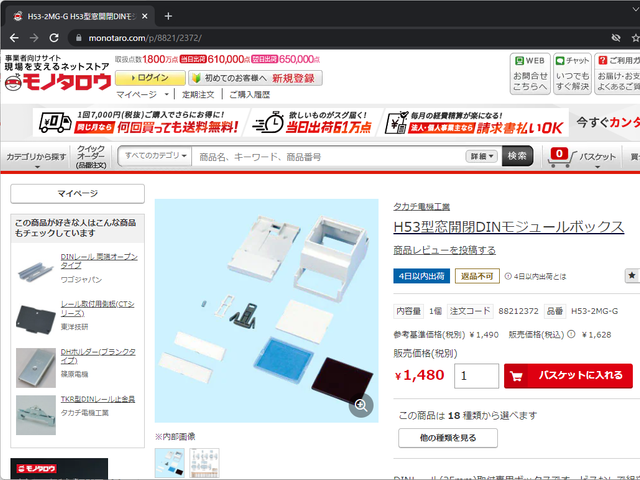Click the sidebar マイページ button
This screenshot has height=480, width=640.
coord(78,193)
